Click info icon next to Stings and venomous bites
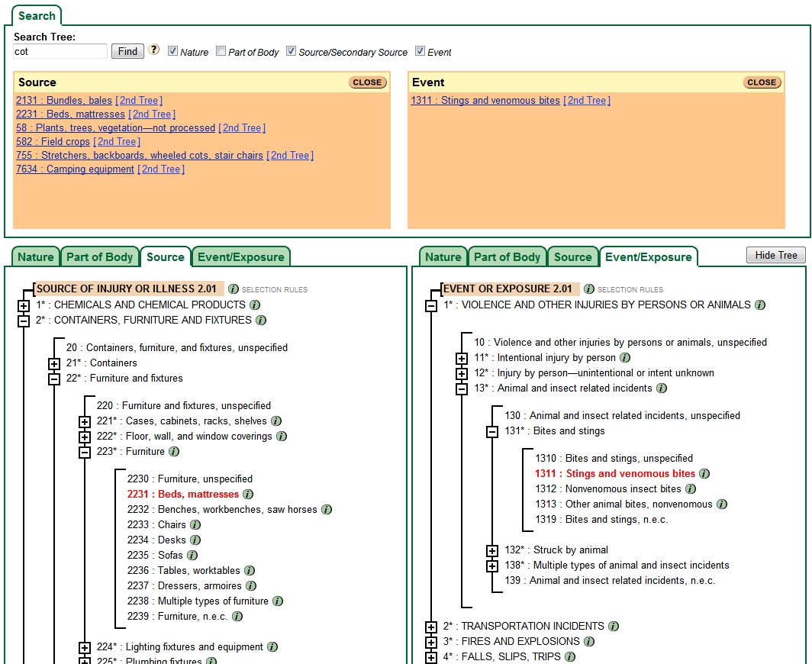Viewport: 812px width, 664px height. click(x=704, y=474)
